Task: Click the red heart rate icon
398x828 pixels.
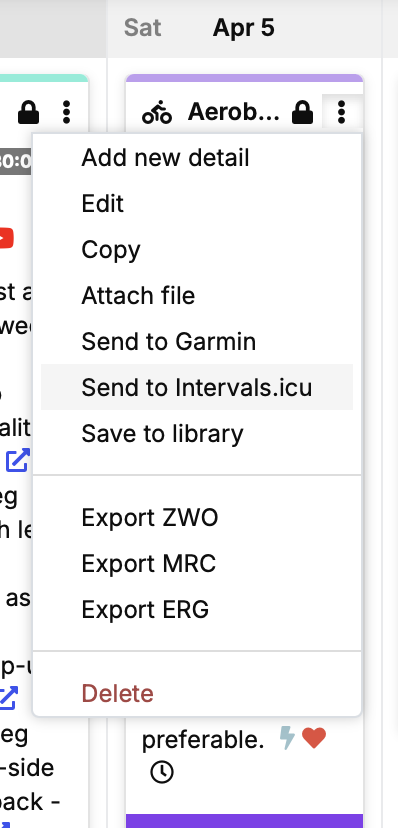Action: [314, 738]
